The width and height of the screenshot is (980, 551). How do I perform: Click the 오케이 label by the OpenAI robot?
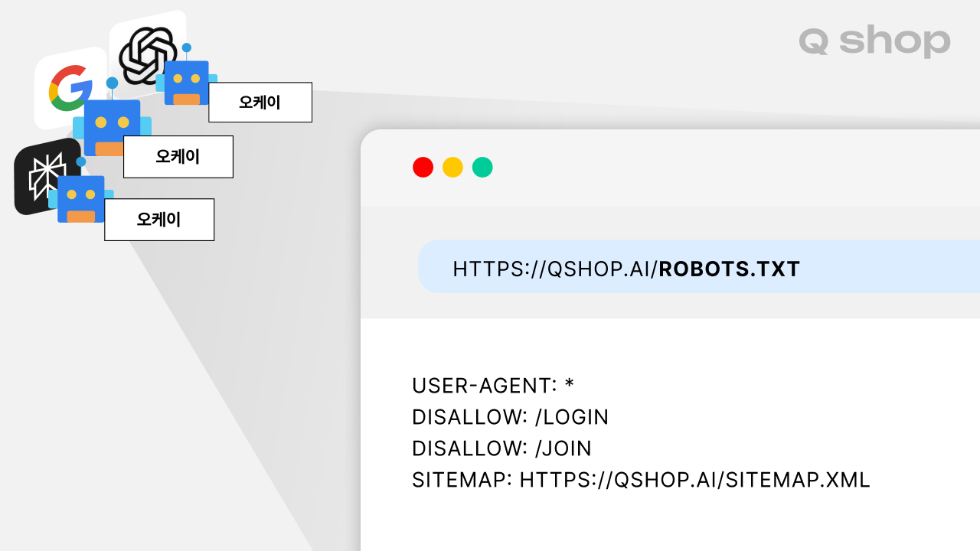260,103
